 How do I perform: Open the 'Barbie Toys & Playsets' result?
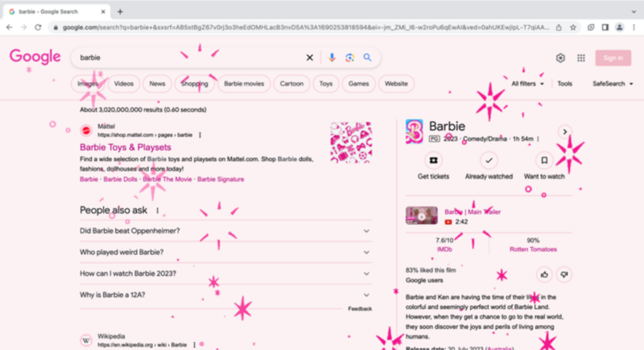(x=126, y=147)
